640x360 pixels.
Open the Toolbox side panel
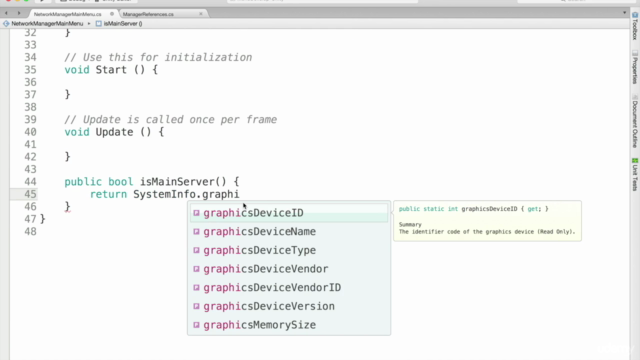click(635, 26)
